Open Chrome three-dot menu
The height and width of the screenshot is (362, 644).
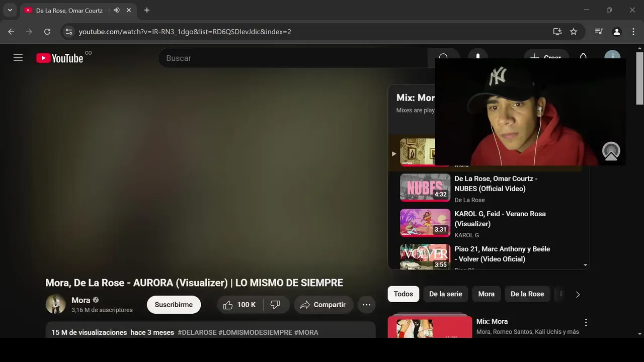pyautogui.click(x=633, y=32)
